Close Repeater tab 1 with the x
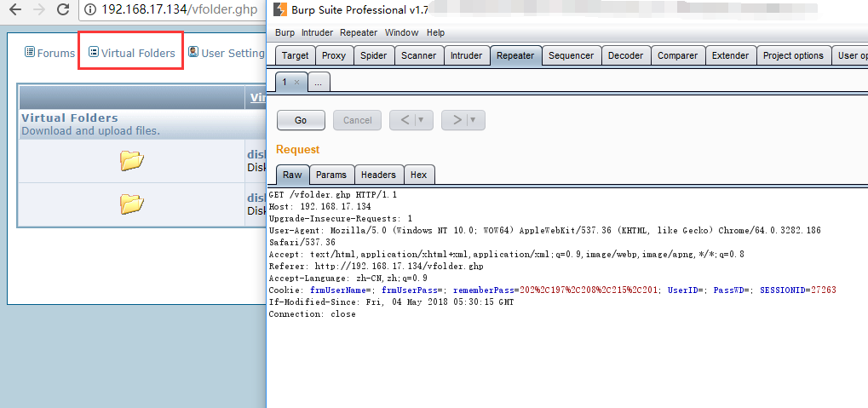Viewport: 868px width, 408px height. (296, 82)
